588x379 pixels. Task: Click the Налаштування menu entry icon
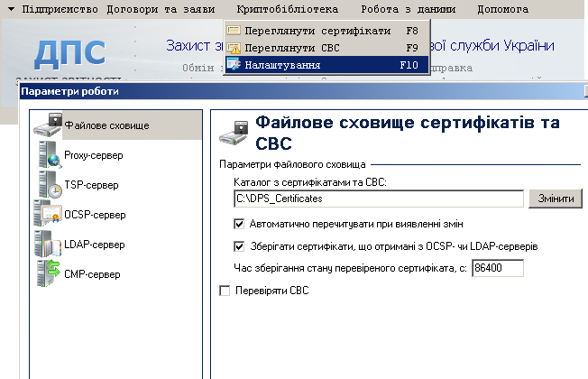pos(234,65)
